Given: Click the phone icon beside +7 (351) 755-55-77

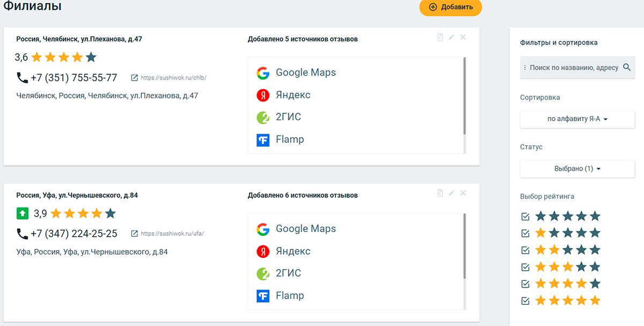Looking at the screenshot, I should pos(22,78).
